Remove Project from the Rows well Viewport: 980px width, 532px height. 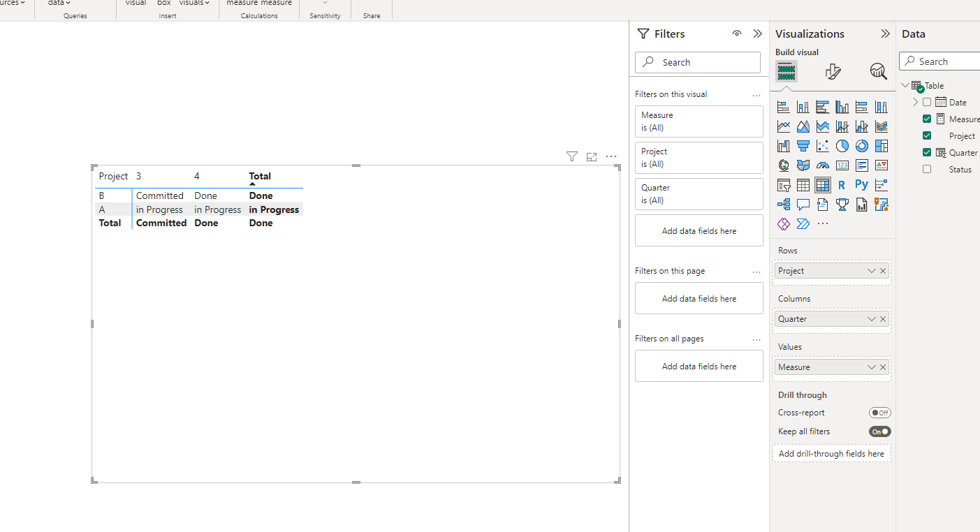point(883,271)
